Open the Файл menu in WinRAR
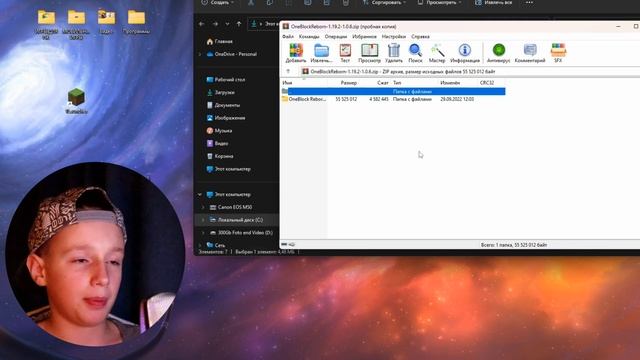This screenshot has width=640, height=360. [x=288, y=37]
